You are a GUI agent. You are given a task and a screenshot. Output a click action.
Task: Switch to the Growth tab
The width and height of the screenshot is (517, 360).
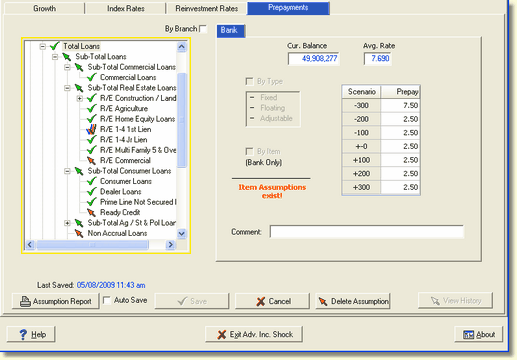tap(44, 8)
